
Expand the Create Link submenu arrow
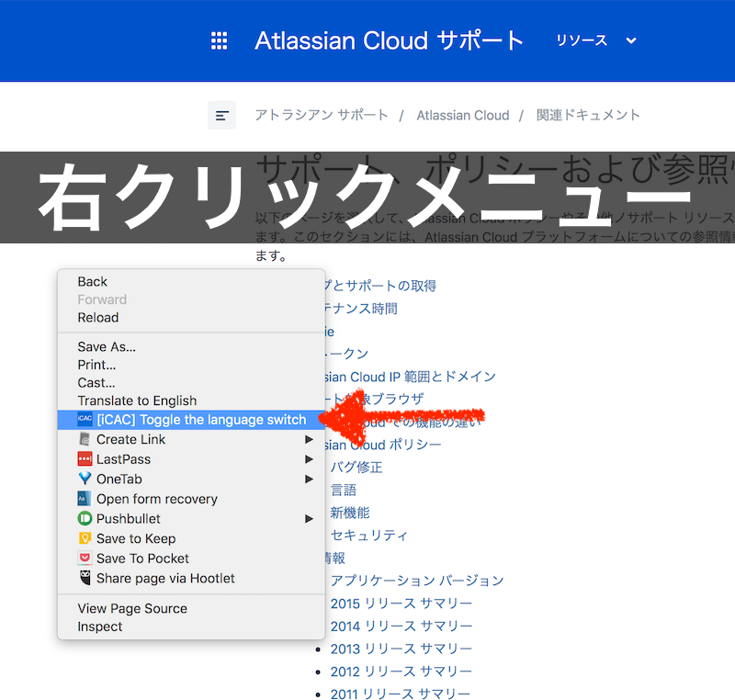pos(309,439)
